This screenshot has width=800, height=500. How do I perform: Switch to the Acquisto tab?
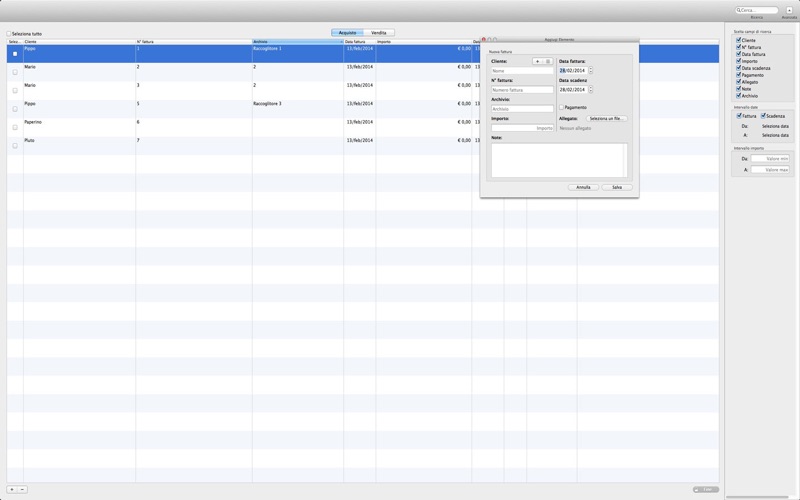(347, 33)
